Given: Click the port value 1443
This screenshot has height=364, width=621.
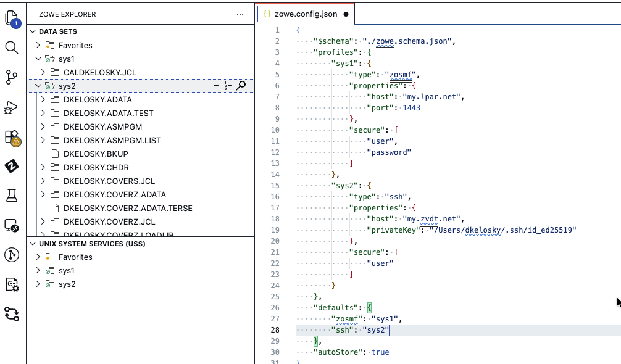Looking at the screenshot, I should point(412,107).
